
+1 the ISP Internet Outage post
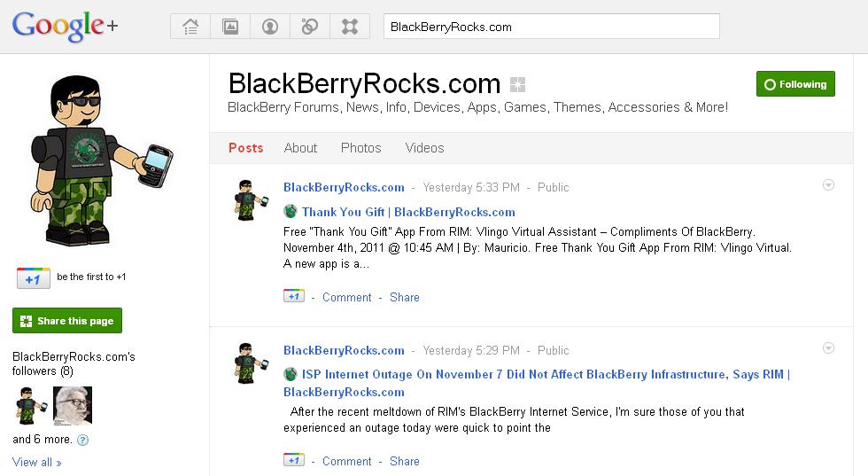click(x=294, y=460)
